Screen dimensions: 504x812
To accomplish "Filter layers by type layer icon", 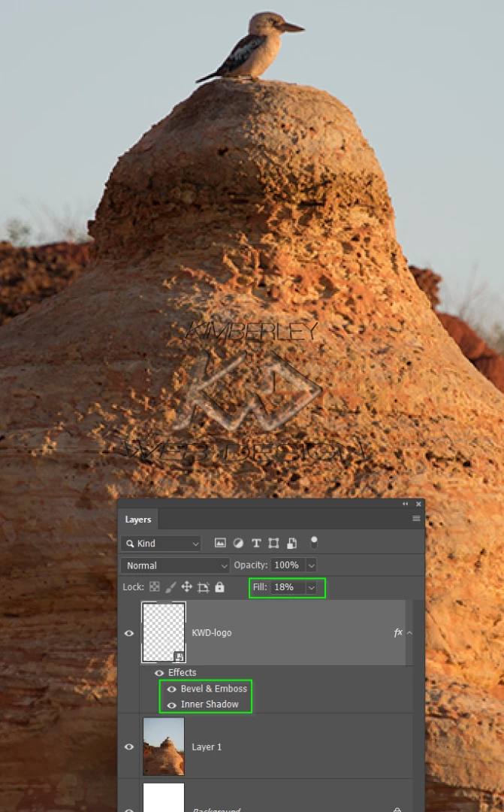I will (255, 543).
